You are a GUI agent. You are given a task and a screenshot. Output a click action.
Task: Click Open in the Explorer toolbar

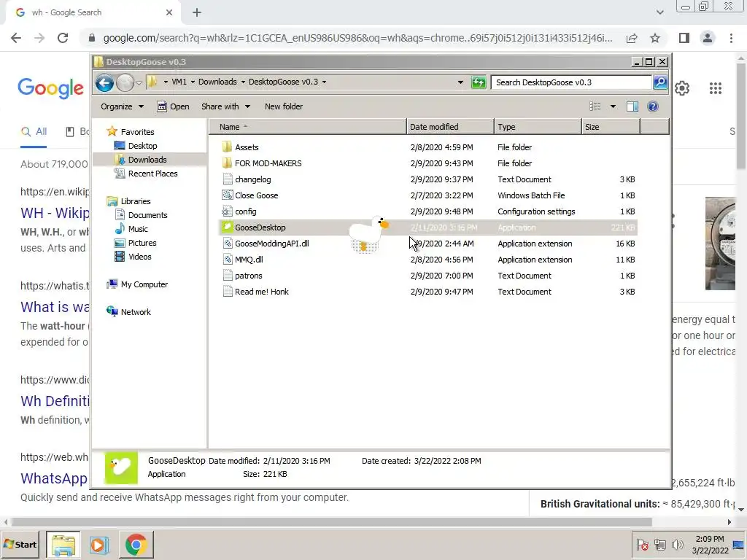[x=174, y=106]
